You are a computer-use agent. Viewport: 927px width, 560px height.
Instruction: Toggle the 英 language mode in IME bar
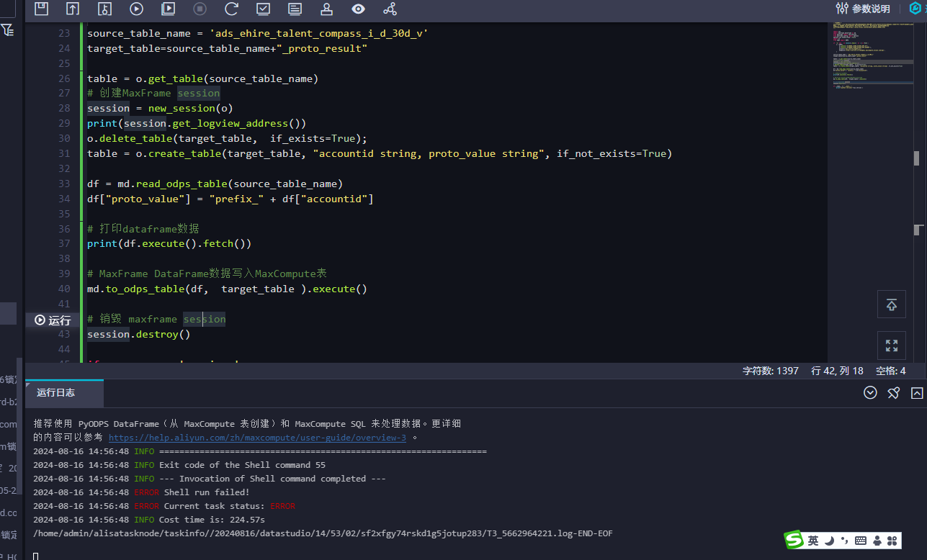813,540
